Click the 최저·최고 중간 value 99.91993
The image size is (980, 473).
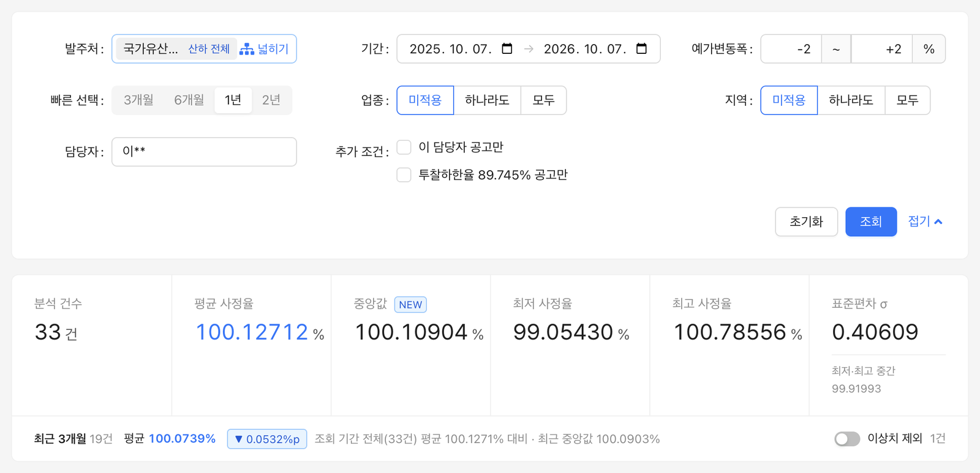856,389
